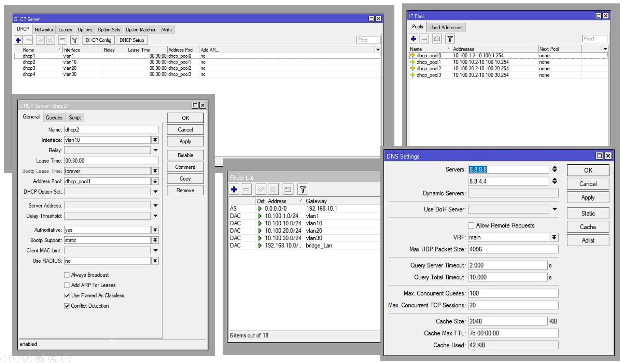Click dhcp_pool0 row icon in IP Pool

[412, 56]
